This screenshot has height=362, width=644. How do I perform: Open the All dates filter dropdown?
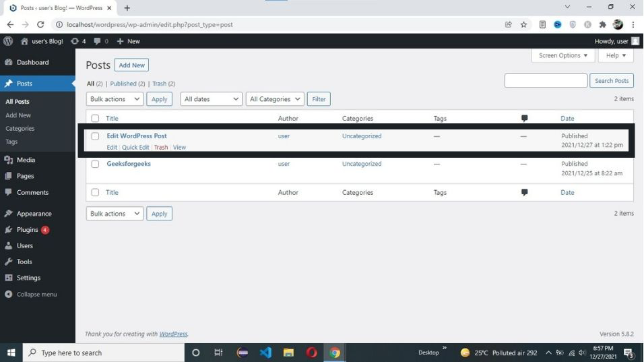tap(211, 99)
